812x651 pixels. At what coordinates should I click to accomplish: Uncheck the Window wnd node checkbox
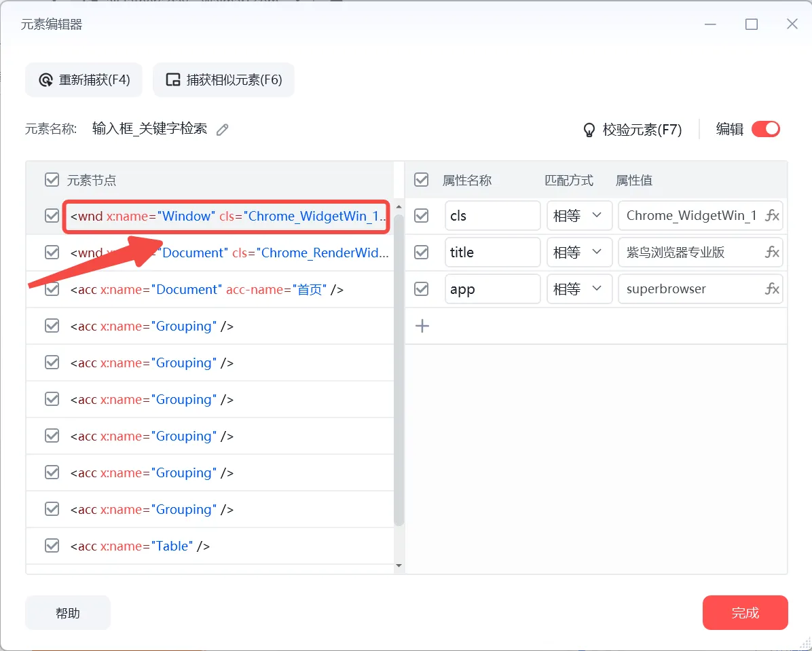[x=52, y=215]
